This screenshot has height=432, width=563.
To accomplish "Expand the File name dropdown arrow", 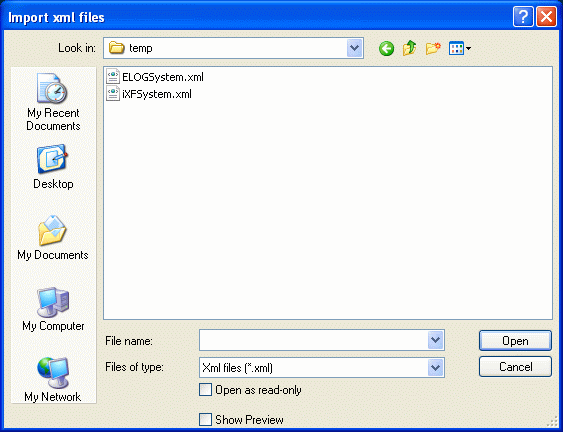I will click(436, 340).
